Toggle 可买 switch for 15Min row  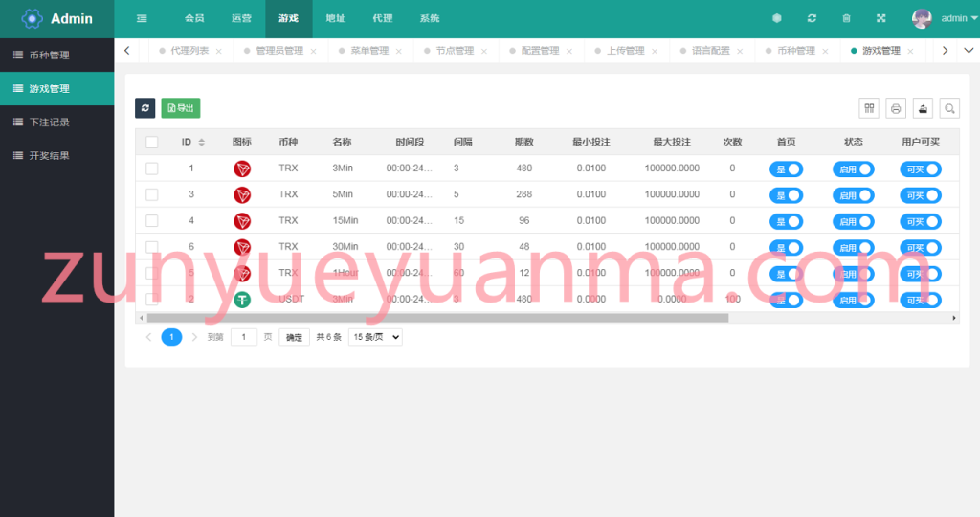(x=921, y=222)
